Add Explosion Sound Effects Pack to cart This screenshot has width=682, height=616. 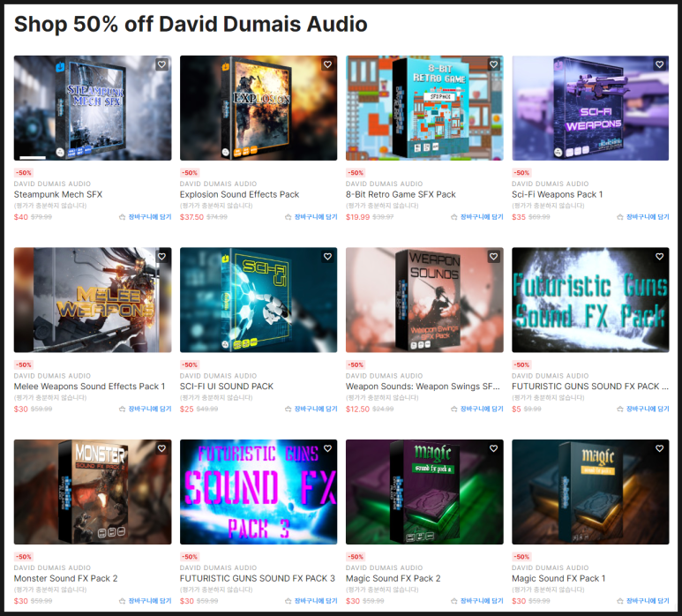click(x=311, y=216)
